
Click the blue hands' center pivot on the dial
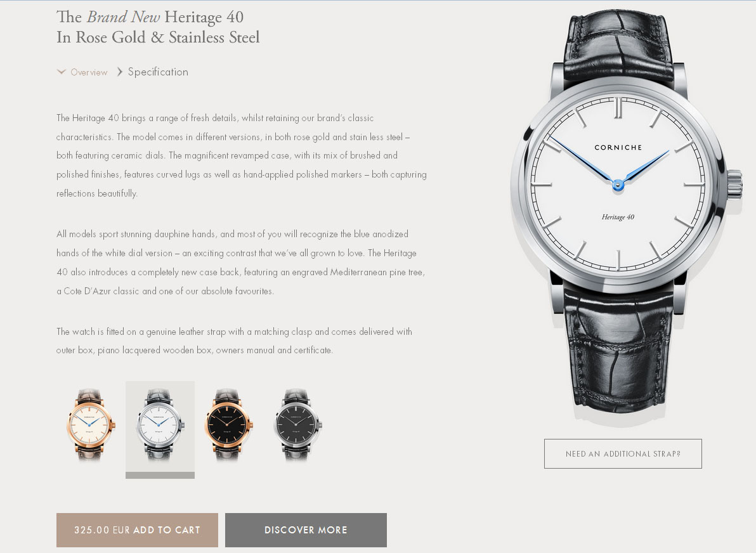pos(618,184)
